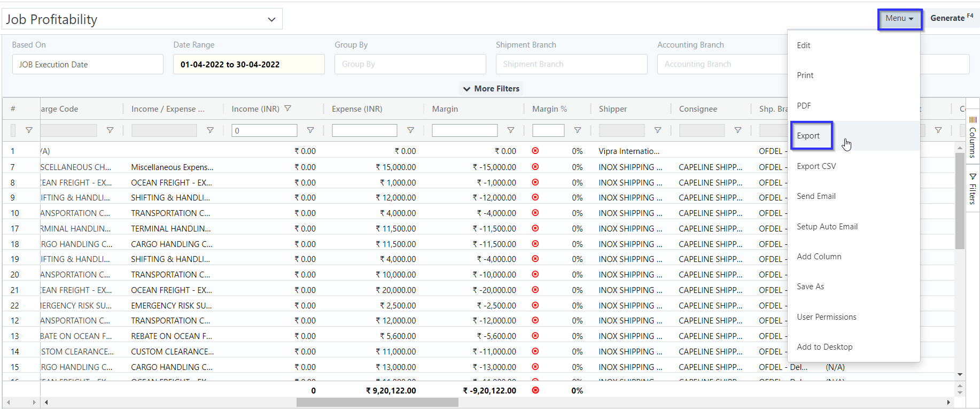Open the Menu dropdown button
This screenshot has height=409, width=980.
900,19
